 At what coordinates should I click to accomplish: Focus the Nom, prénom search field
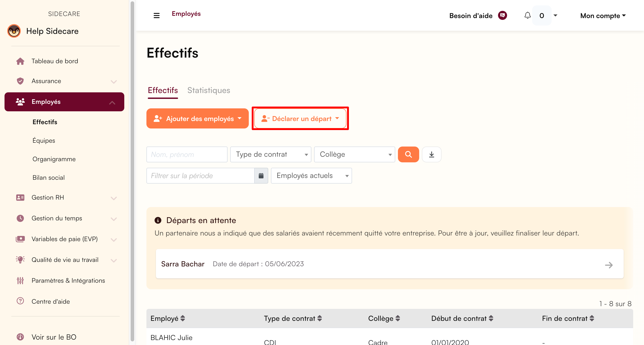187,154
